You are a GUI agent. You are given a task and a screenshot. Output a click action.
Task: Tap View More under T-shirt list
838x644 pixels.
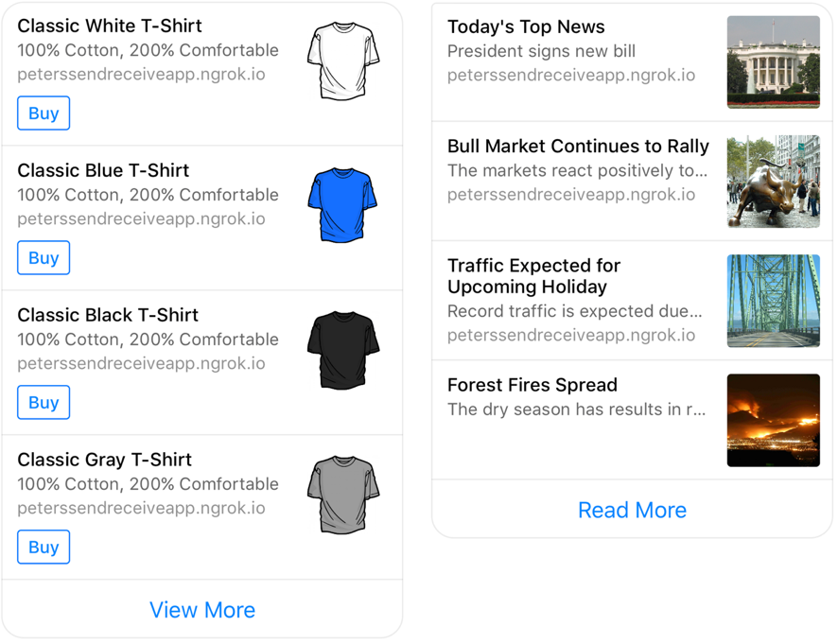(202, 610)
